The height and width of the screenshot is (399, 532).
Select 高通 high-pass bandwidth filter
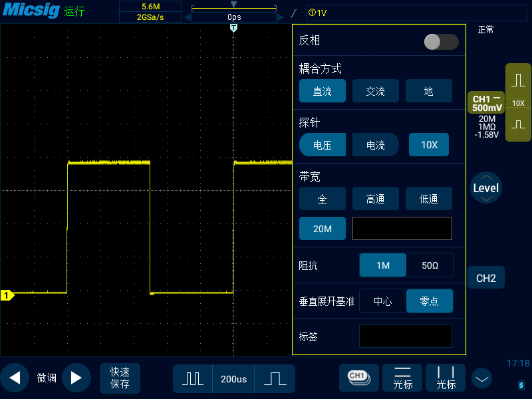[376, 199]
